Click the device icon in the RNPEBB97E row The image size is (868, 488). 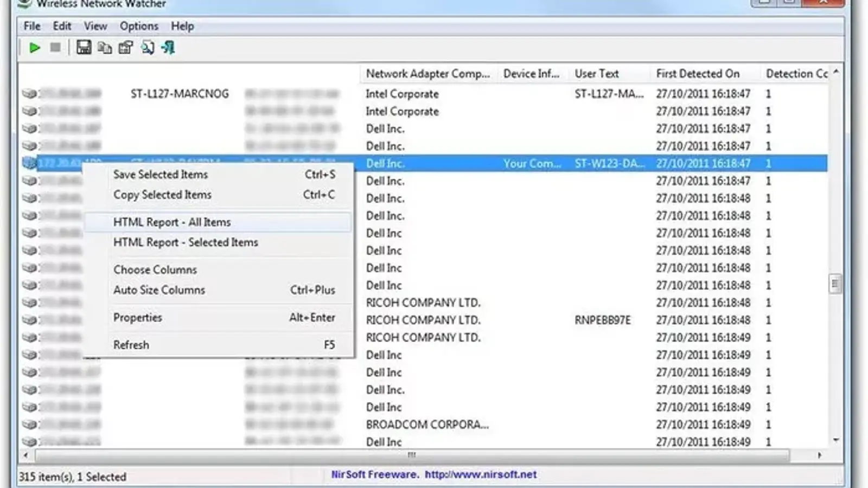click(29, 320)
